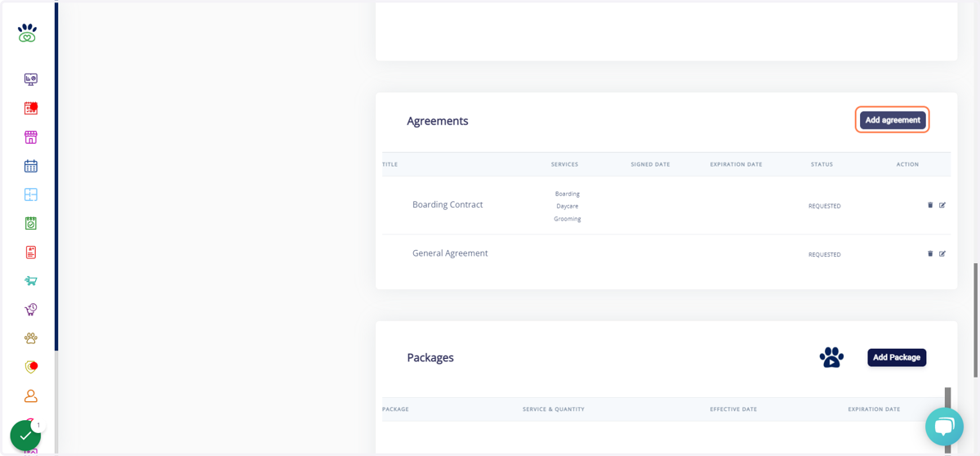Click the ACTION column header
The width and height of the screenshot is (980, 456).
(x=907, y=164)
